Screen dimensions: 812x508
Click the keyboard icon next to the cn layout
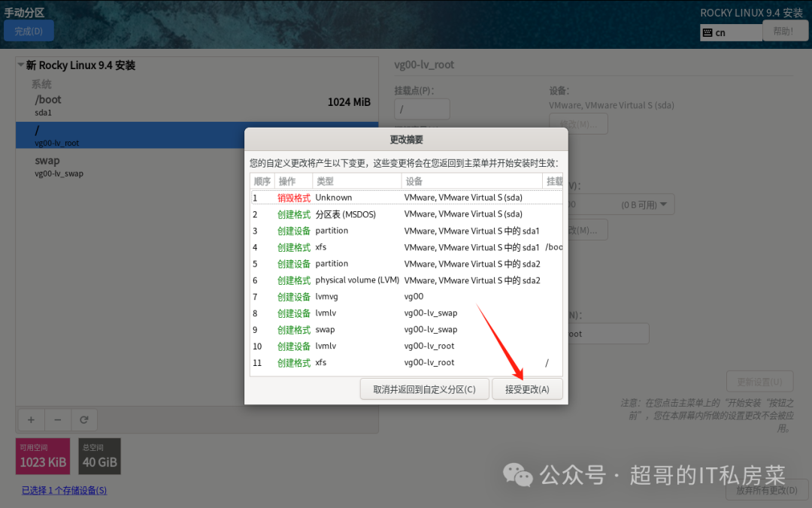click(x=707, y=32)
